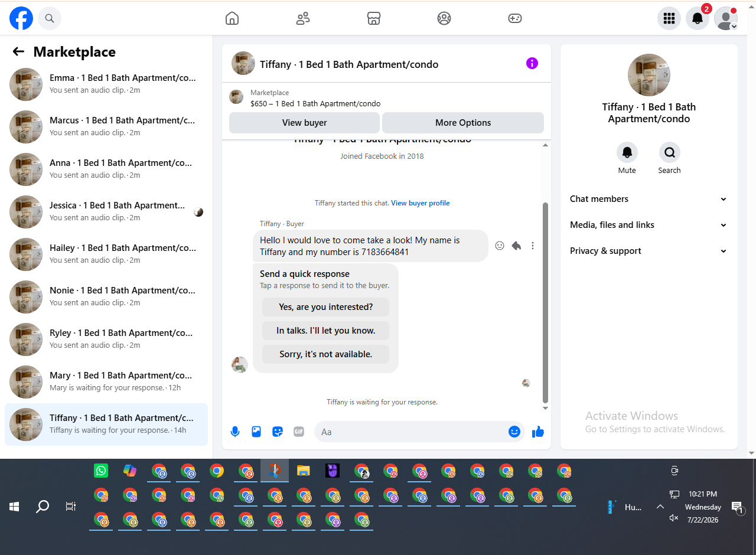This screenshot has height=555, width=756.
Task: Click the 'Tiffany · Buyer' sender label
Action: pos(282,224)
